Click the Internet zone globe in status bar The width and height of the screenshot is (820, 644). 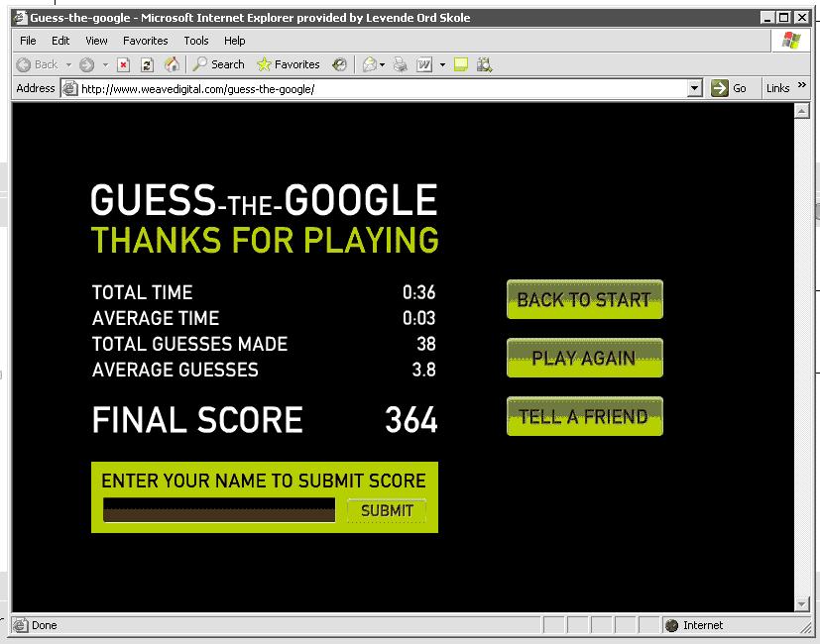672,625
